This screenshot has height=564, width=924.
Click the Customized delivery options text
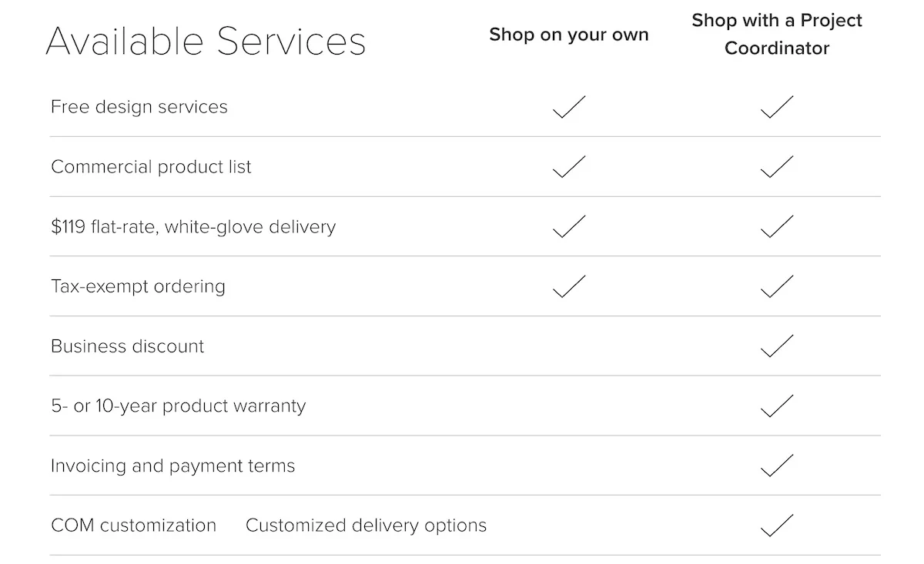tap(367, 526)
